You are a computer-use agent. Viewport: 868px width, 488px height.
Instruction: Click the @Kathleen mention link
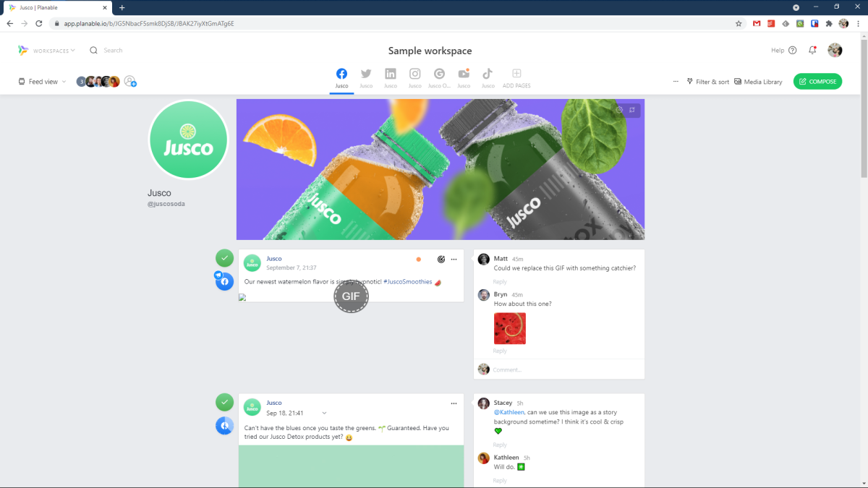point(509,412)
